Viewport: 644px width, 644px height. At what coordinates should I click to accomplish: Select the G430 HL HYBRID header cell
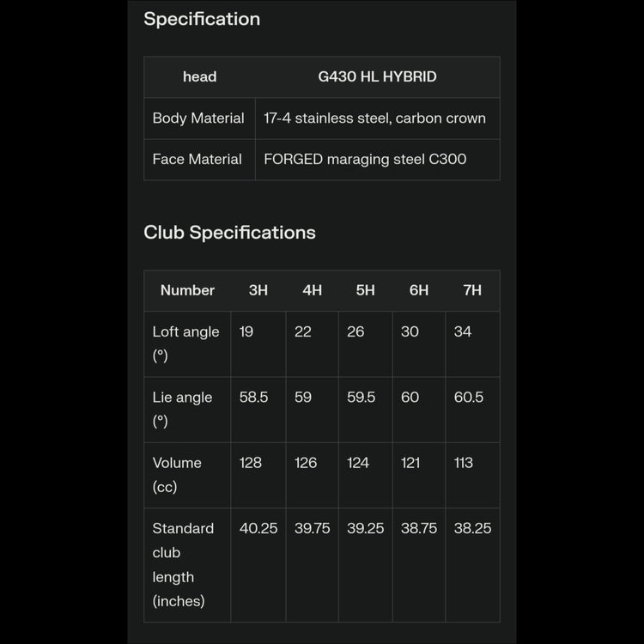[x=377, y=77]
